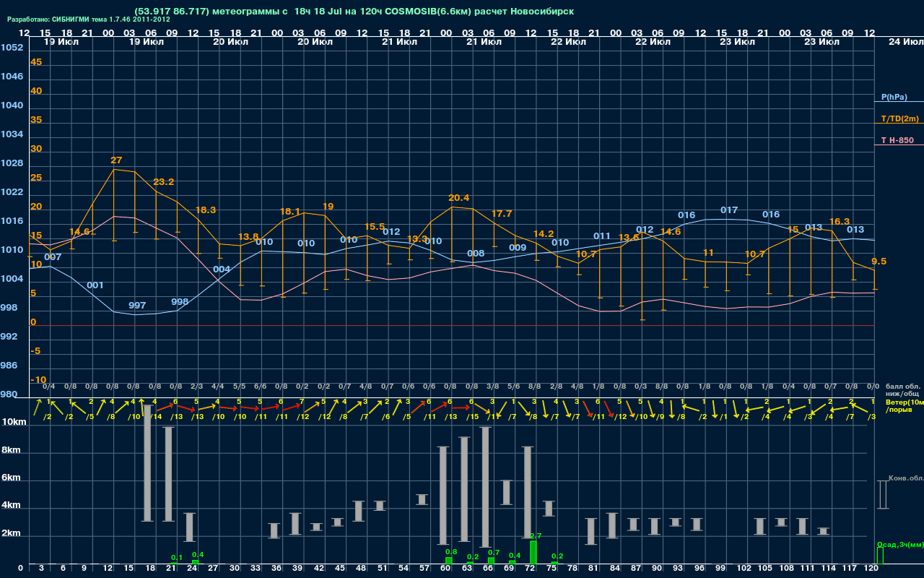Click the minimum pressure label 997

pyautogui.click(x=137, y=306)
